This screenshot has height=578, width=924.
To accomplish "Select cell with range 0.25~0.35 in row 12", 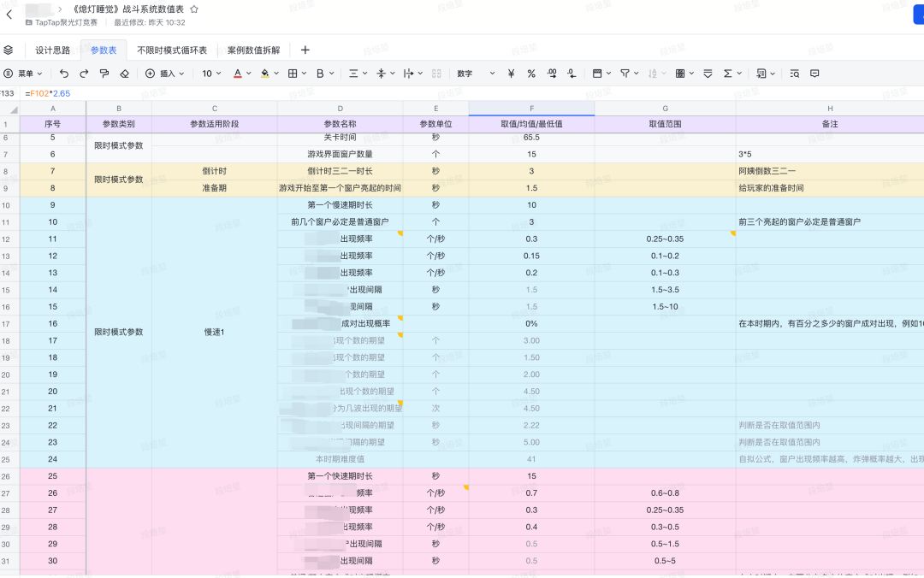I will click(x=665, y=239).
